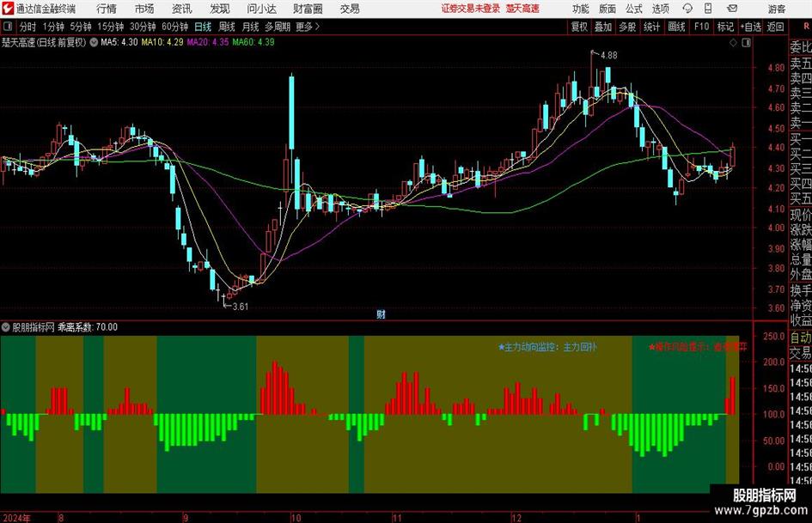Click the 换手 row in side panel

click(801, 290)
